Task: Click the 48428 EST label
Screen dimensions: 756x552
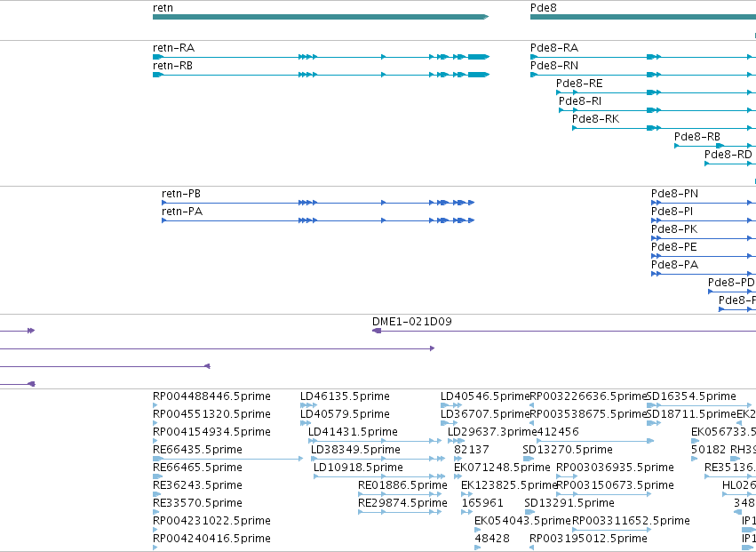Action: click(x=492, y=539)
